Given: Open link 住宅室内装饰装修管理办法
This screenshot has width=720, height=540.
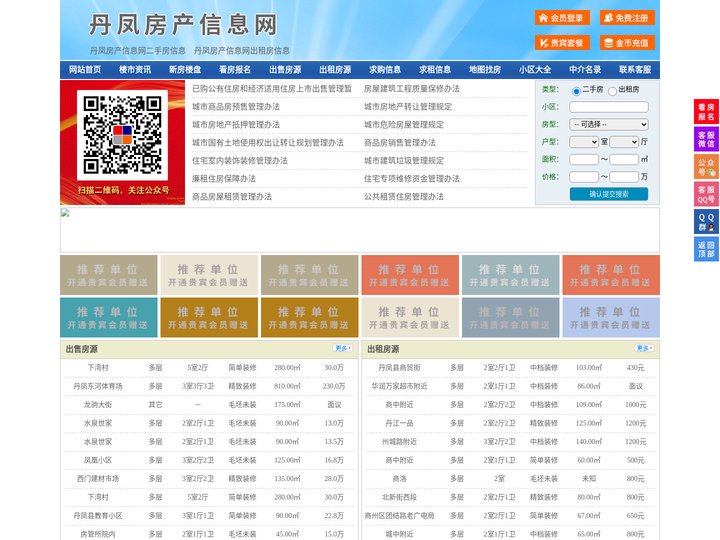Looking at the screenshot, I should pyautogui.click(x=240, y=161).
